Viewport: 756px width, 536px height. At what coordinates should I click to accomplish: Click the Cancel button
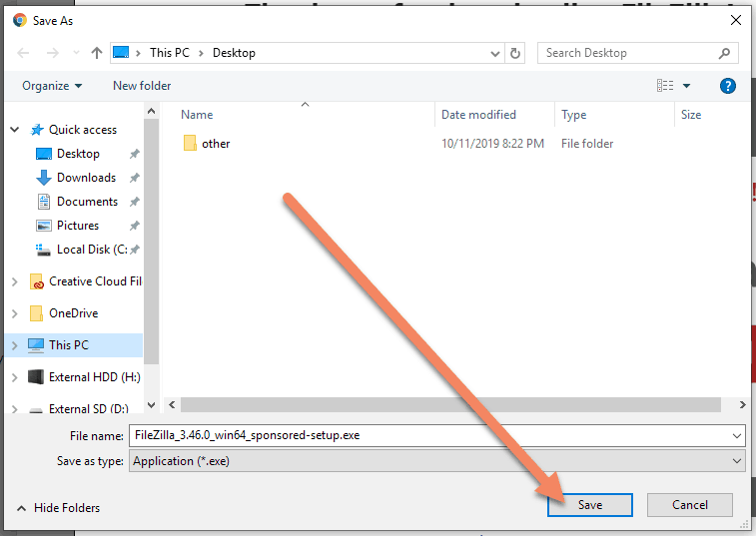690,505
